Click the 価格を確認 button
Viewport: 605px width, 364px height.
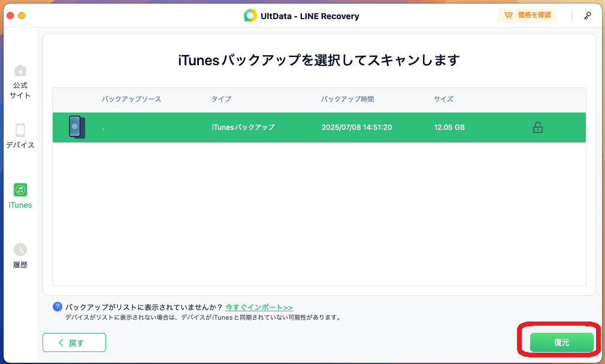(x=527, y=16)
